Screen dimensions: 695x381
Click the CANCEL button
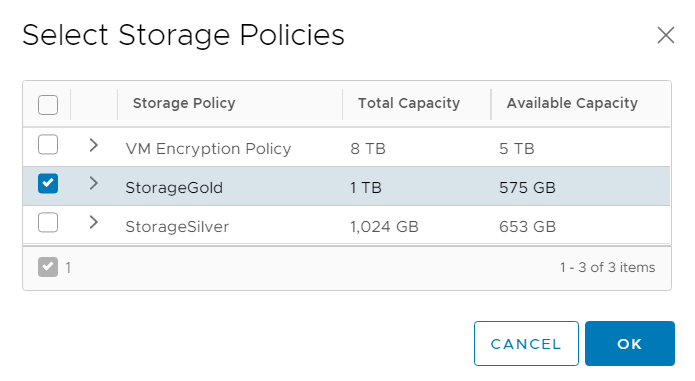click(x=526, y=343)
